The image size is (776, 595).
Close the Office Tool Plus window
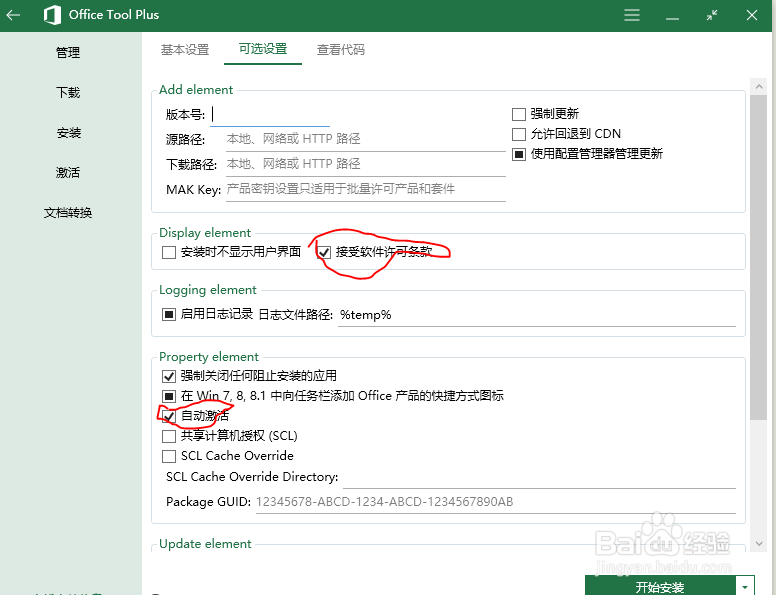point(752,15)
